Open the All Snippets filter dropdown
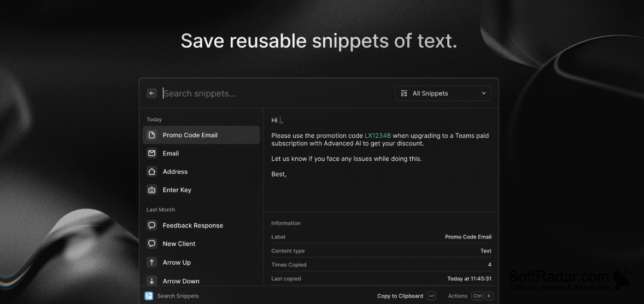Screen dimensions: 644x304 pos(443,93)
